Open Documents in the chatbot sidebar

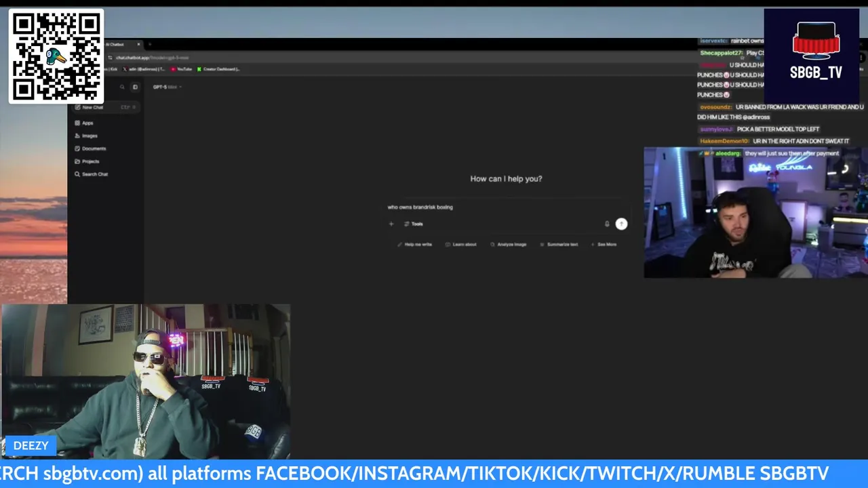tap(91, 148)
